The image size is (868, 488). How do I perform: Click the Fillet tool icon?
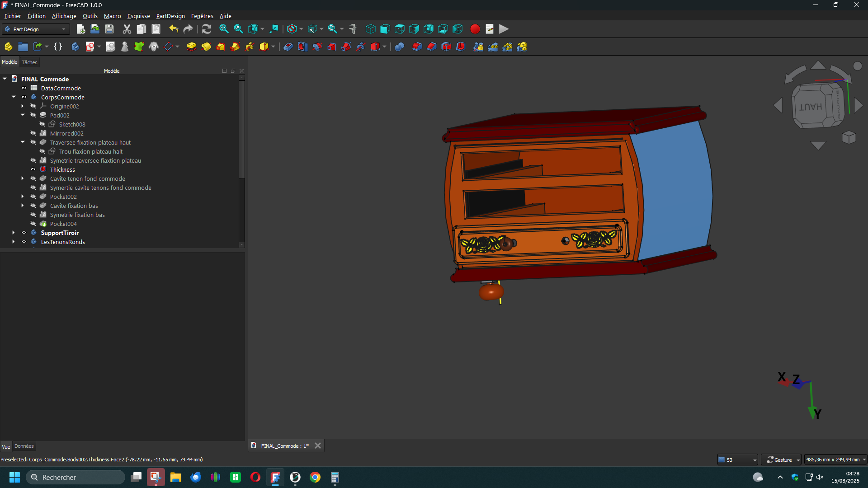click(417, 47)
